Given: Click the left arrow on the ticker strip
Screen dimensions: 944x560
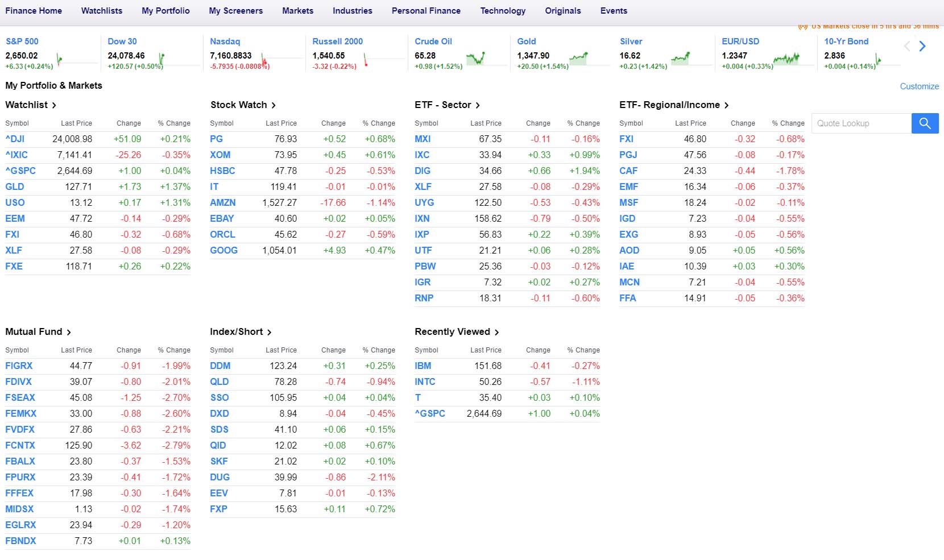Looking at the screenshot, I should [x=906, y=46].
